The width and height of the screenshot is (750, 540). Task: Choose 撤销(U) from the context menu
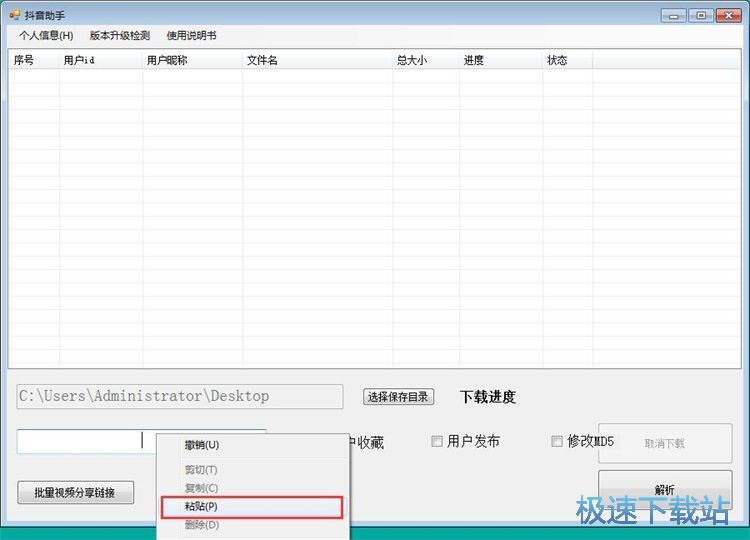click(252, 445)
